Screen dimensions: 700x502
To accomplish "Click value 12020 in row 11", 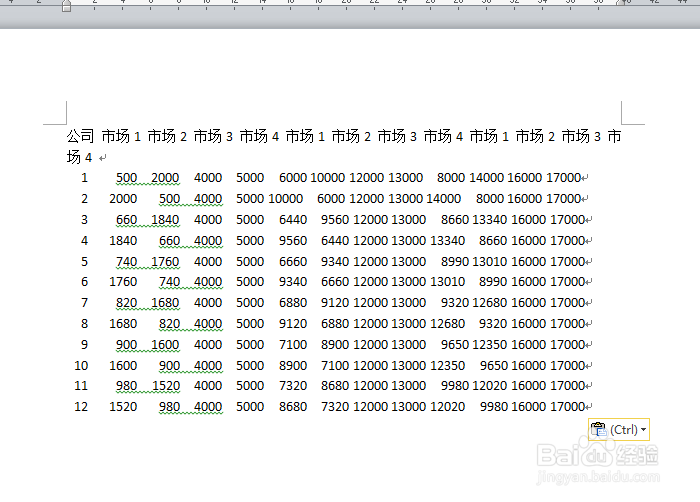I will (x=490, y=386).
